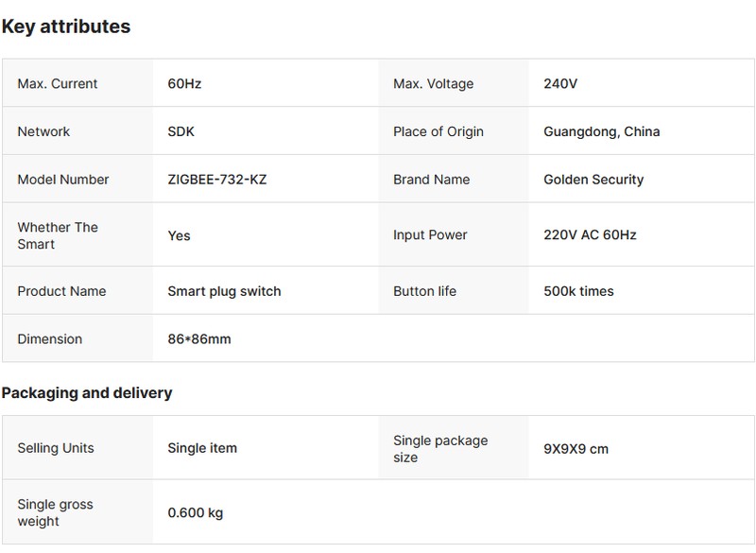Image resolution: width=756 pixels, height=553 pixels.
Task: Select the 500k times value
Action: click(x=578, y=291)
